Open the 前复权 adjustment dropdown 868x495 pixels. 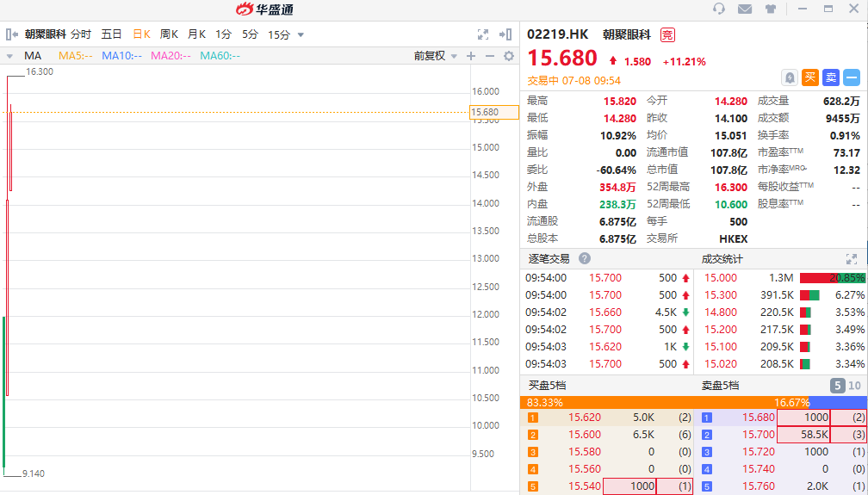tap(435, 56)
